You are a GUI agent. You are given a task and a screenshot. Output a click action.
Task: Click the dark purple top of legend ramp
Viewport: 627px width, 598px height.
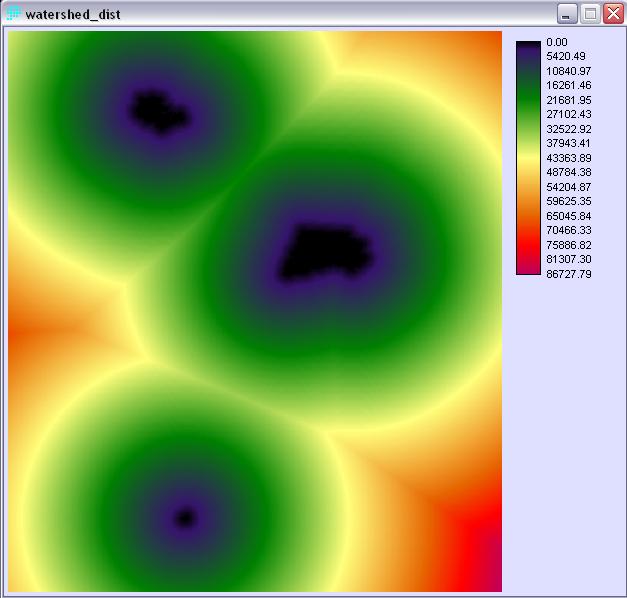527,46
